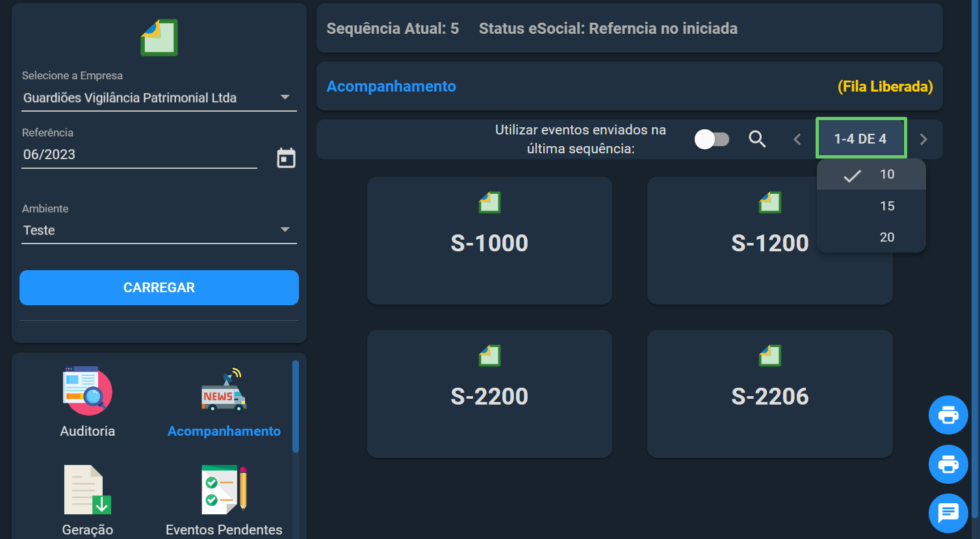The height and width of the screenshot is (539, 980).
Task: Select 10 items per page
Action: coord(871,174)
